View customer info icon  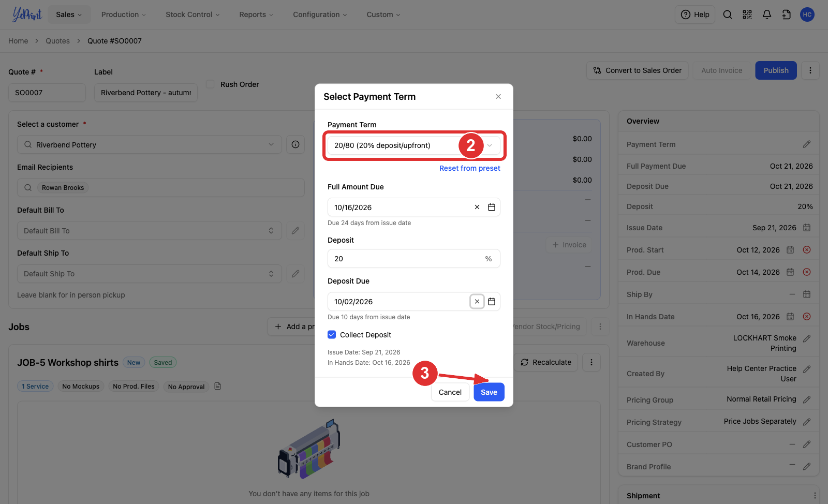tap(295, 144)
